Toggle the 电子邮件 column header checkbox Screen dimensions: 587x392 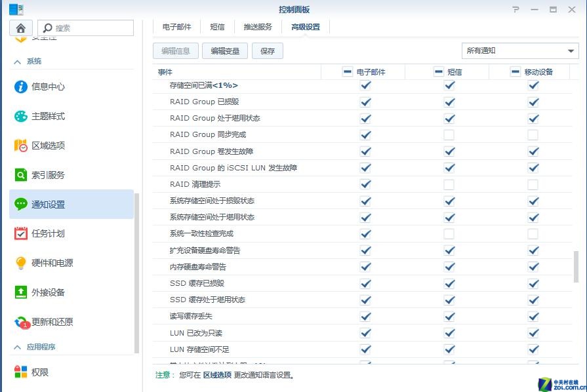point(348,71)
